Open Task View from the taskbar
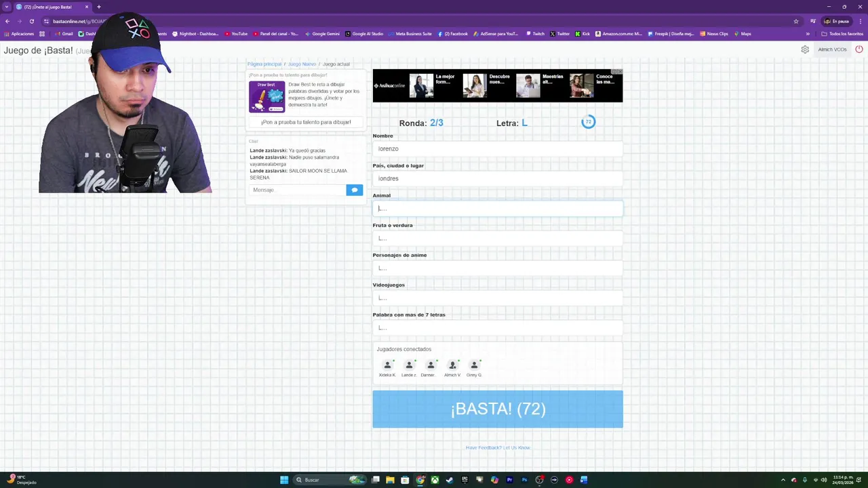Screen dimensions: 868x488 (x=375, y=480)
